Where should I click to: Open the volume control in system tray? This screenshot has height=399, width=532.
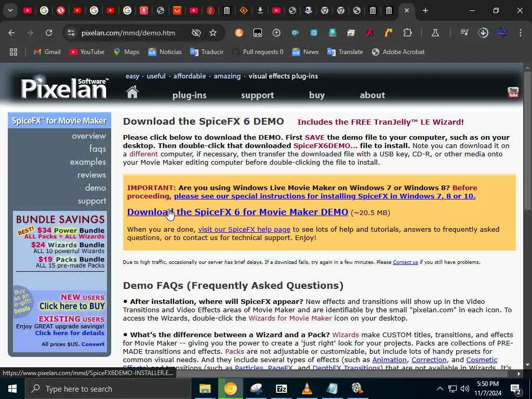pyautogui.click(x=465, y=389)
